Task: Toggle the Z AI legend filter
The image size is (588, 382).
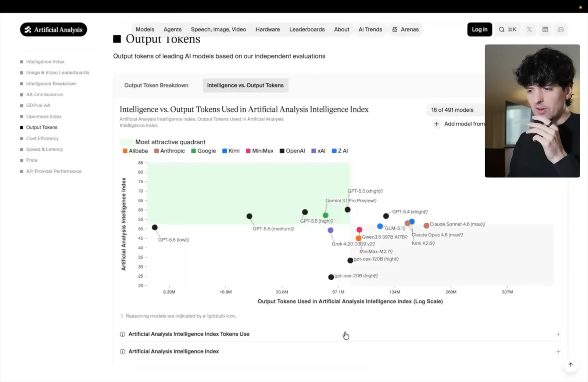Action: point(340,151)
